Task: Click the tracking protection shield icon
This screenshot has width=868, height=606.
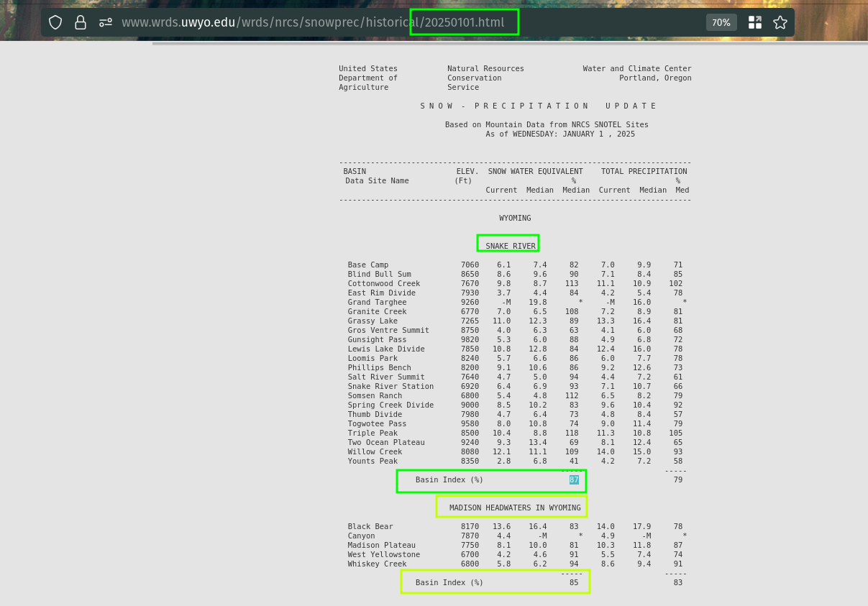Action: (x=55, y=22)
